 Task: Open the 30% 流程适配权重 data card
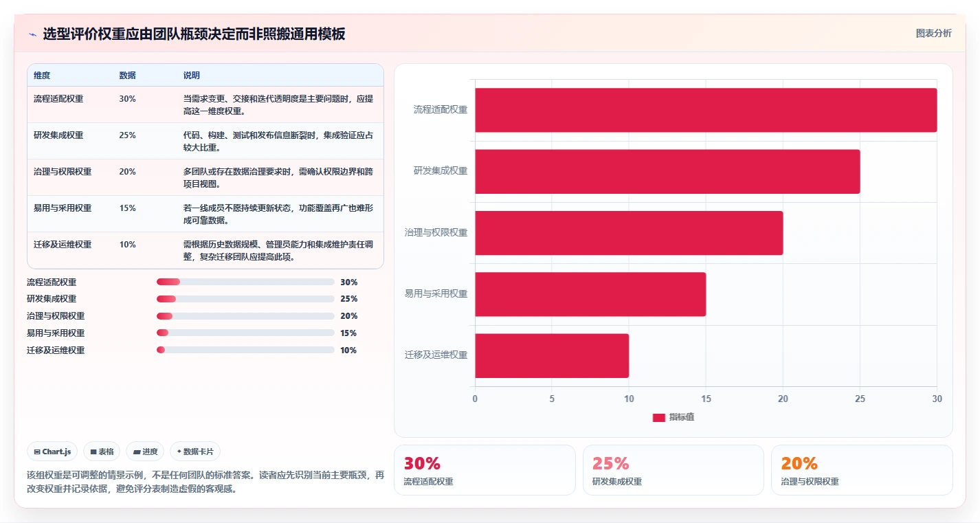click(485, 470)
